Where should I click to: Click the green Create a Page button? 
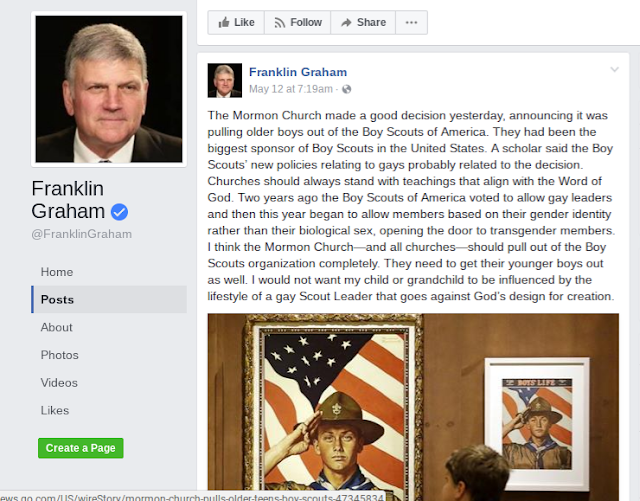[81, 448]
